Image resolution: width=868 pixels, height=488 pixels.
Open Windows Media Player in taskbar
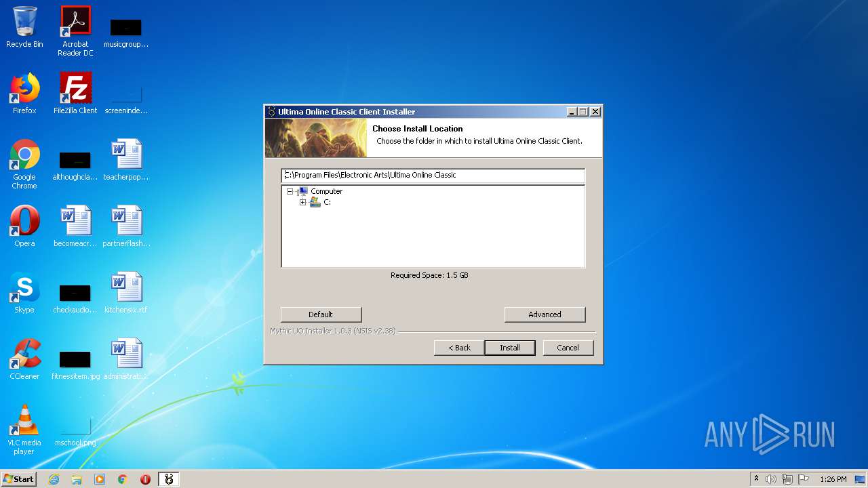coord(100,479)
